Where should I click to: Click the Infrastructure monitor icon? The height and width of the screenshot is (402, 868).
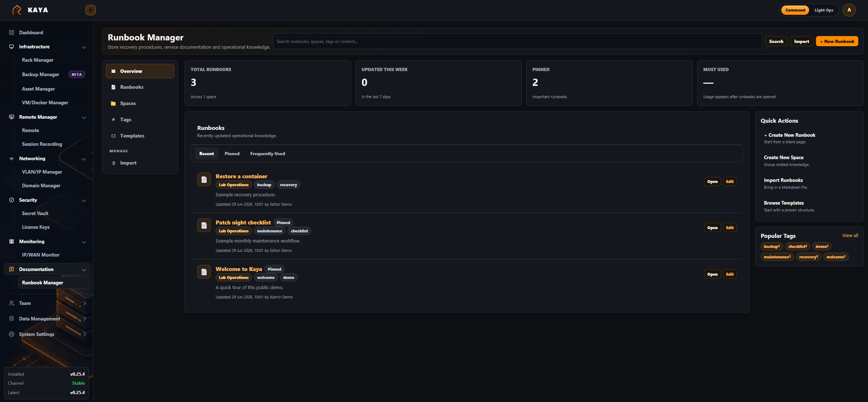point(12,47)
